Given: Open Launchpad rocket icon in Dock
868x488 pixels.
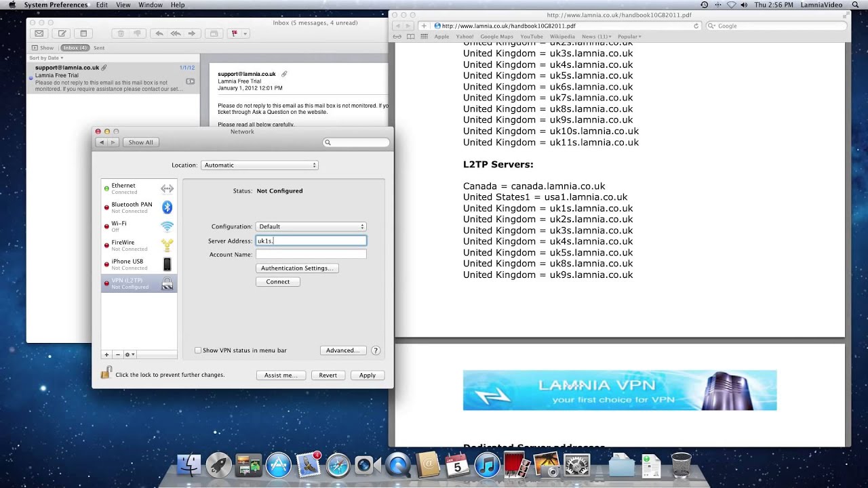Looking at the screenshot, I should point(218,465).
